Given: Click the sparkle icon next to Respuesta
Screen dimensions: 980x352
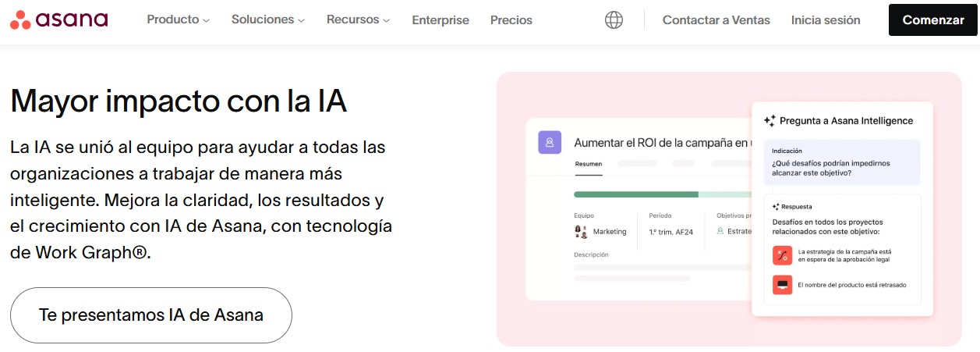Looking at the screenshot, I should coord(775,207).
